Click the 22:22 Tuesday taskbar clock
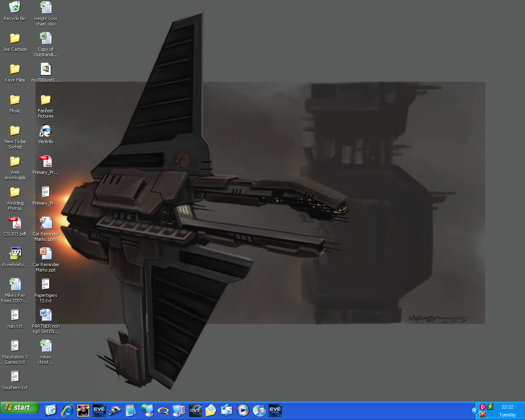 [x=507, y=411]
